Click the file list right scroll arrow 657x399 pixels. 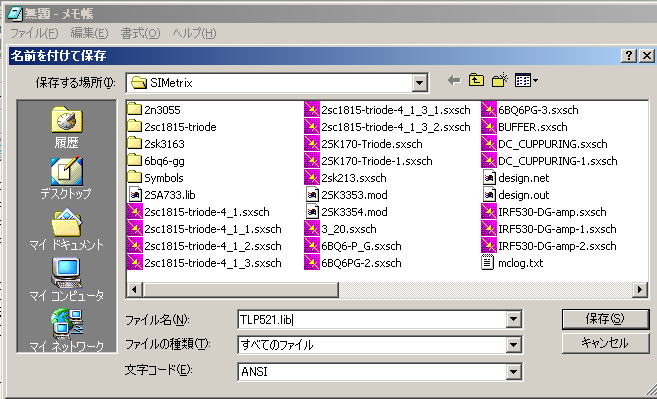click(x=639, y=289)
